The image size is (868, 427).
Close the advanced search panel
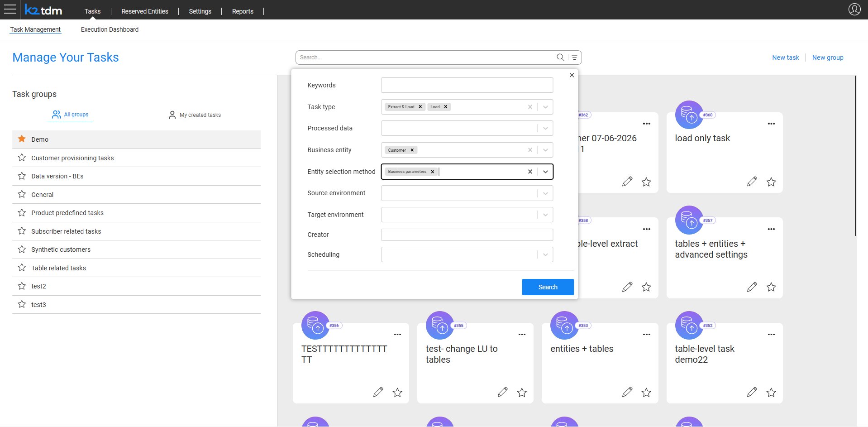point(572,75)
